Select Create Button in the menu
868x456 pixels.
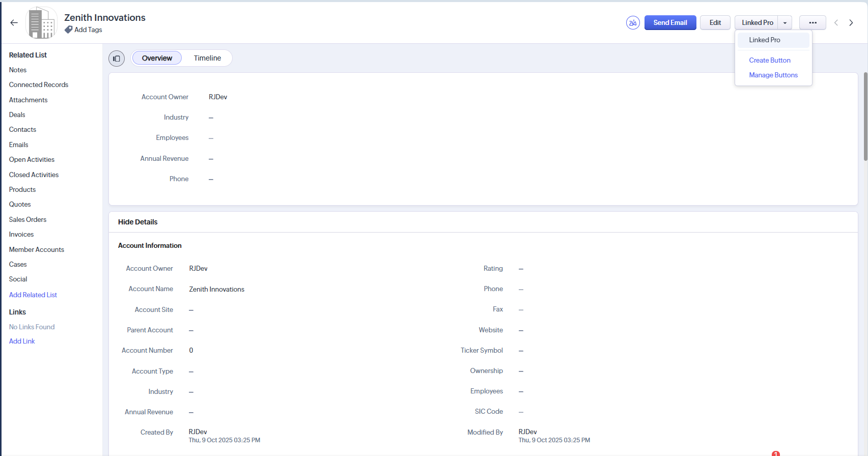[x=770, y=60]
